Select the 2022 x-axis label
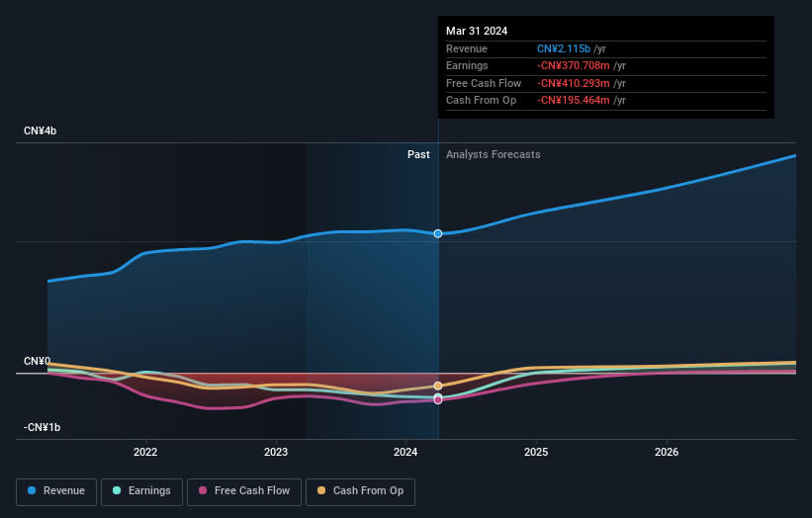This screenshot has height=518, width=812. coord(145,453)
